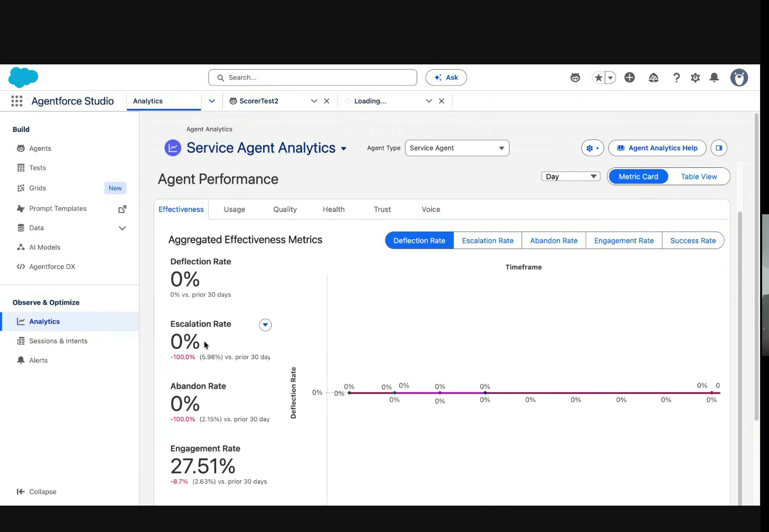Switch to Metric Card view
The height and width of the screenshot is (532, 769).
638,177
